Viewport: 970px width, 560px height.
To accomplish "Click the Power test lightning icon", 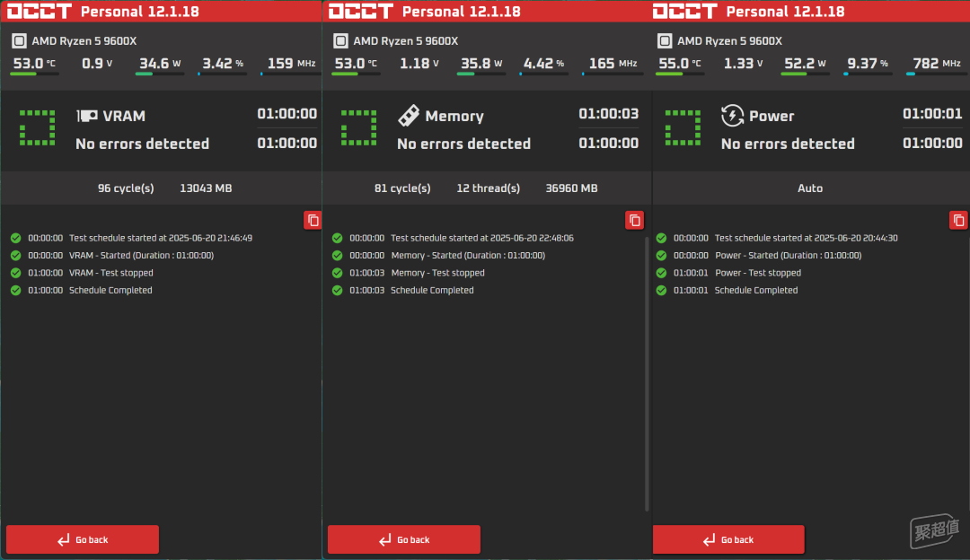I will (x=733, y=116).
